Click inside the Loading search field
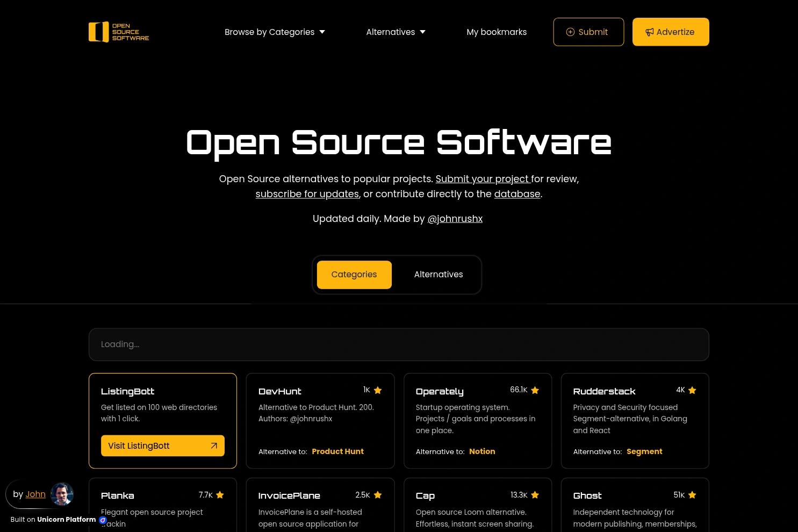This screenshot has width=798, height=532. coord(399,344)
